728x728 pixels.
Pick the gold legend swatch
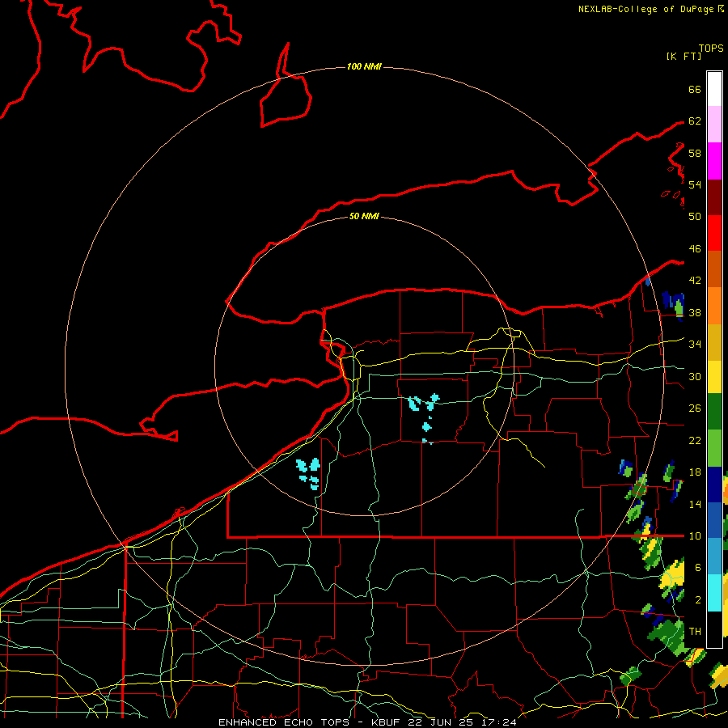point(714,342)
